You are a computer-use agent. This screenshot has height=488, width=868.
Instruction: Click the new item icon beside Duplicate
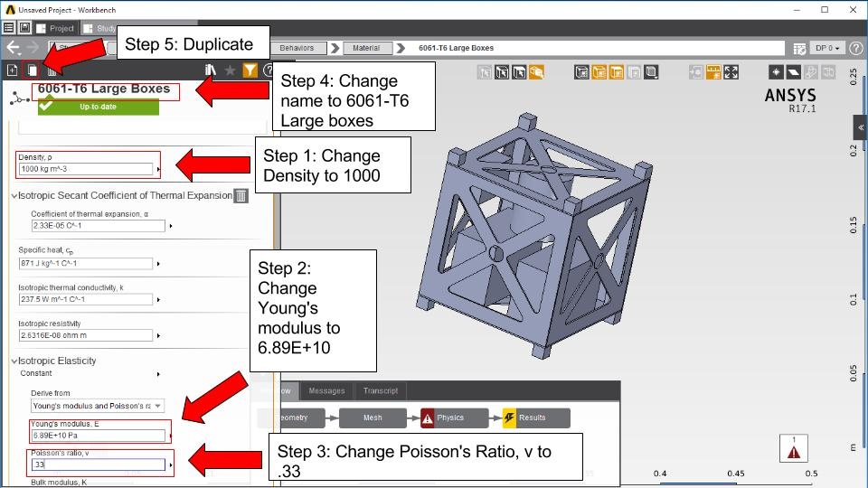pos(12,70)
